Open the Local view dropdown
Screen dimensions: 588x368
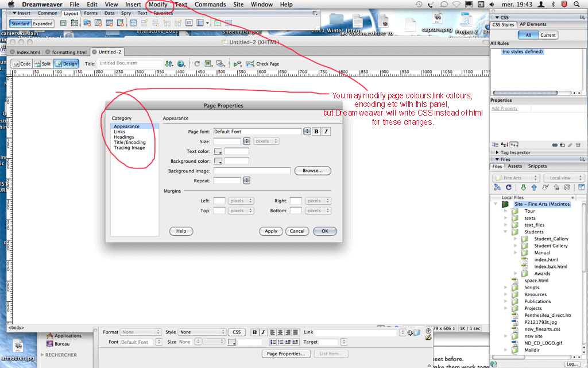pyautogui.click(x=563, y=178)
